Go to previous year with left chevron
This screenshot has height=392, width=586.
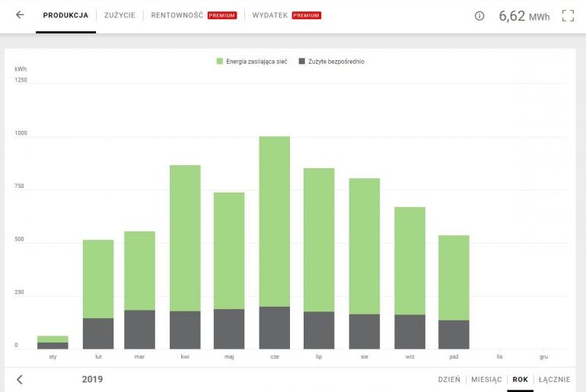(x=20, y=379)
